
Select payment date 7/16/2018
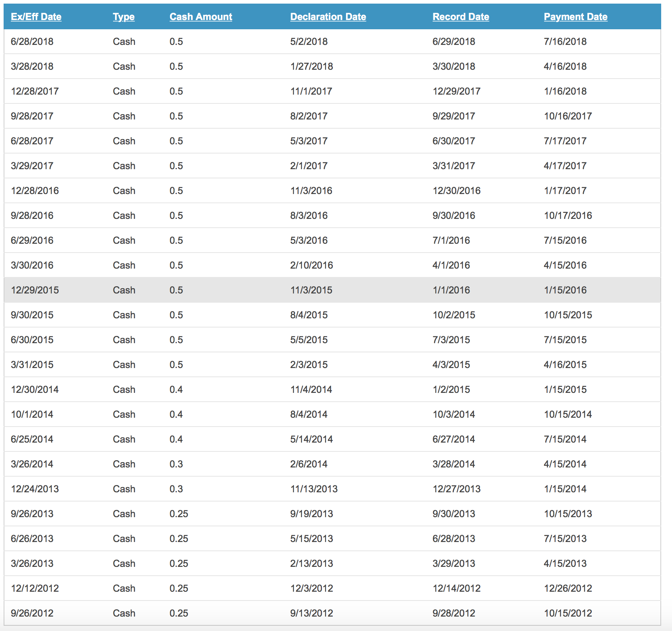(565, 42)
